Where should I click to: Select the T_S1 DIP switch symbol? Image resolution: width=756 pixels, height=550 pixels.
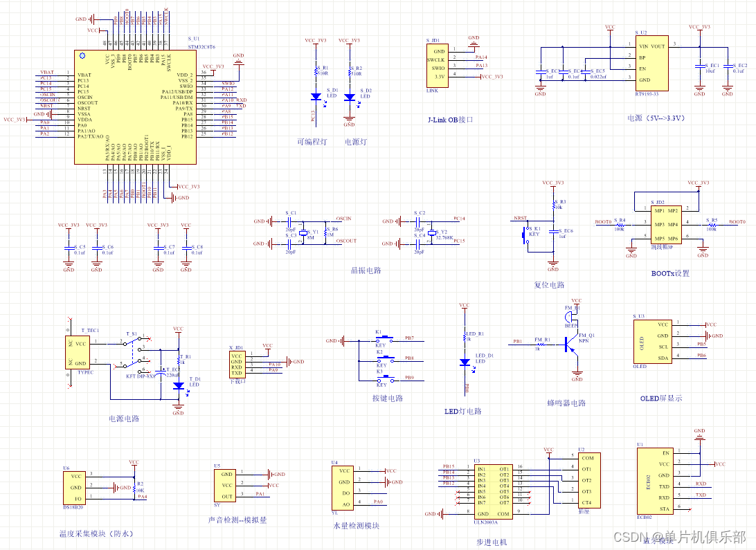click(x=133, y=354)
